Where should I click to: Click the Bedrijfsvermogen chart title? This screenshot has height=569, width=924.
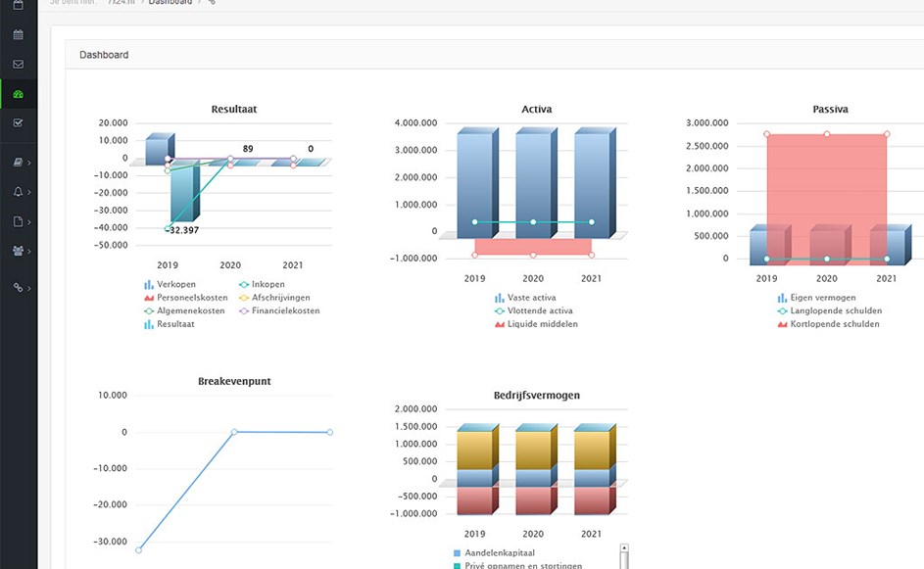pos(537,396)
